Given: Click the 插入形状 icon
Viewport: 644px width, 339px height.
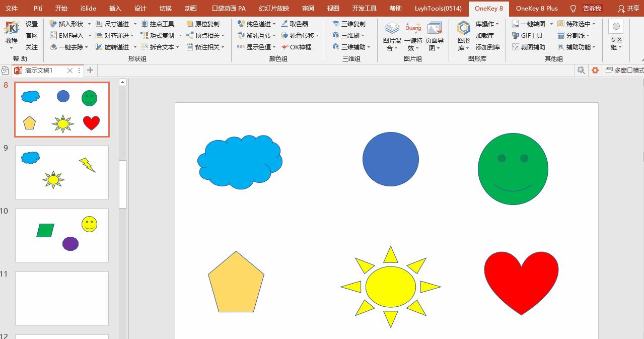Looking at the screenshot, I should coord(53,24).
